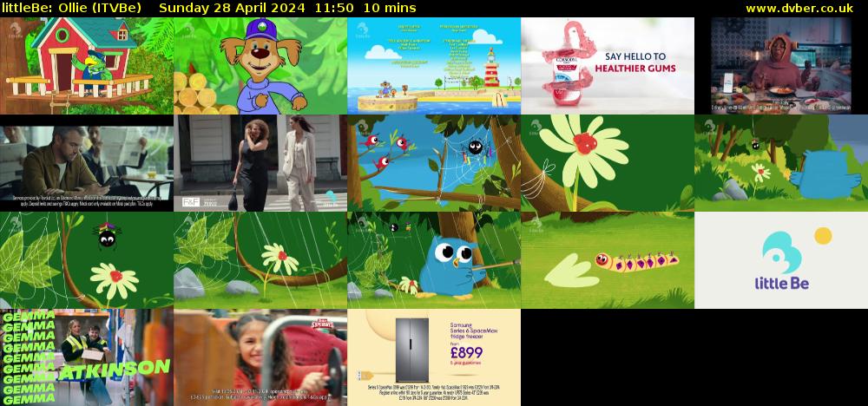Viewport: 868px width, 406px height.
Task: Open the blue owl facing forward thumbnail
Action: pos(434,260)
